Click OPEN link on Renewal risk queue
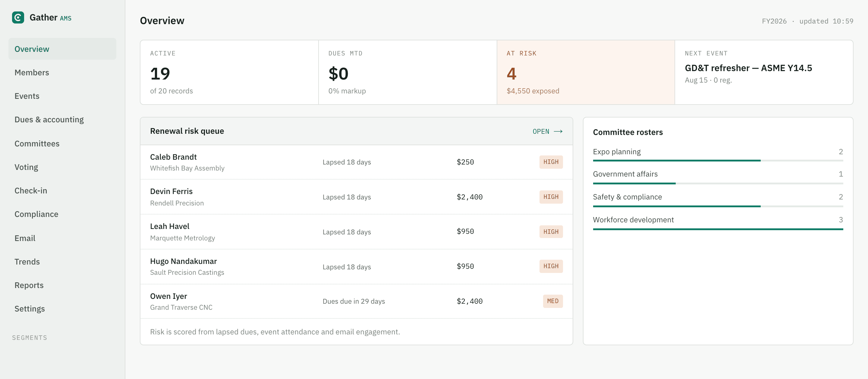The image size is (868, 379). [x=547, y=131]
